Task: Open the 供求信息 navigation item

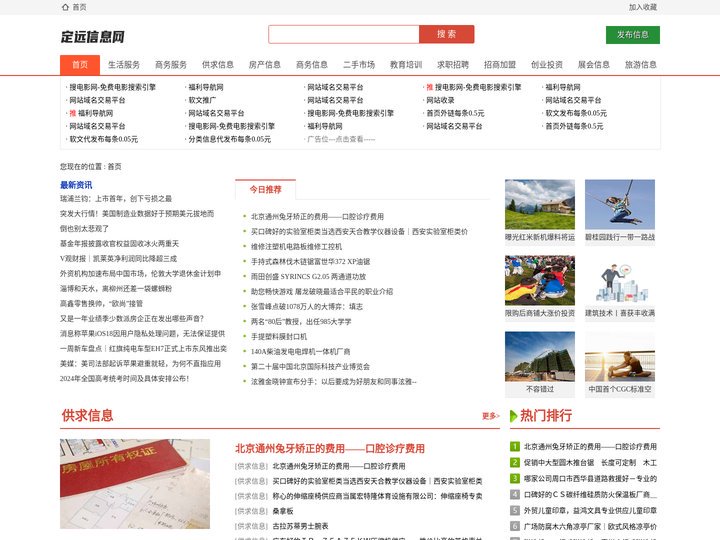Action: 218,65
